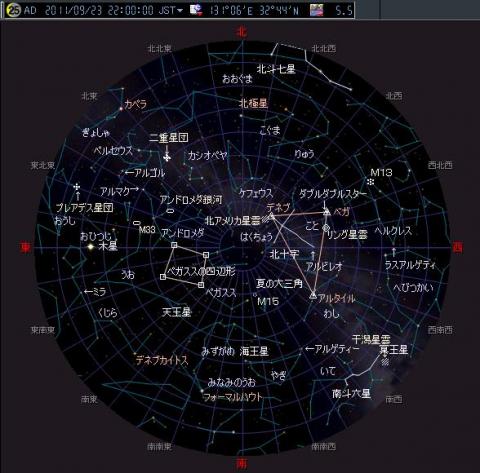Click the ダブルダブルスター label
The width and height of the screenshot is (480, 473).
click(x=333, y=194)
